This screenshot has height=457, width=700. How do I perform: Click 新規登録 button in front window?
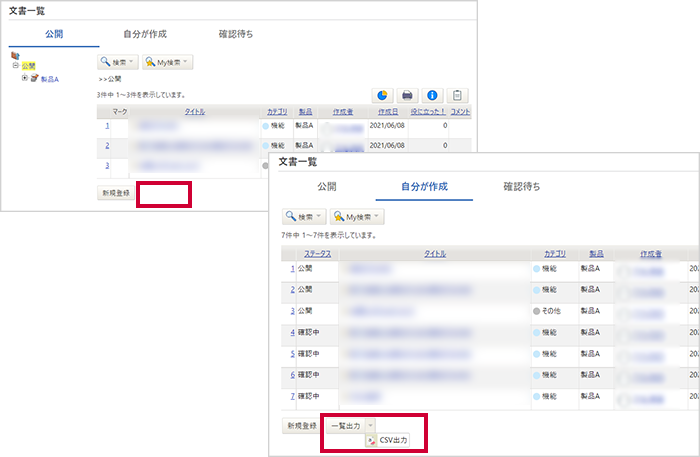pyautogui.click(x=302, y=426)
